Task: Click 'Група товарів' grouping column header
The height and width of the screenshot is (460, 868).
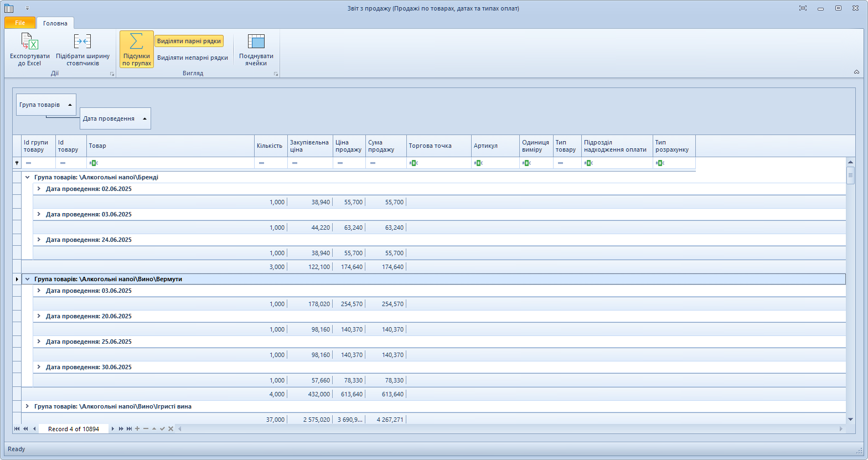Action: 46,105
